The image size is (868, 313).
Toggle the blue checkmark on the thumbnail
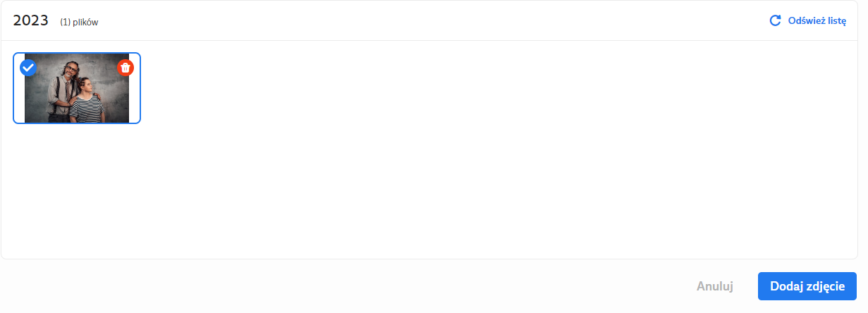[x=28, y=68]
